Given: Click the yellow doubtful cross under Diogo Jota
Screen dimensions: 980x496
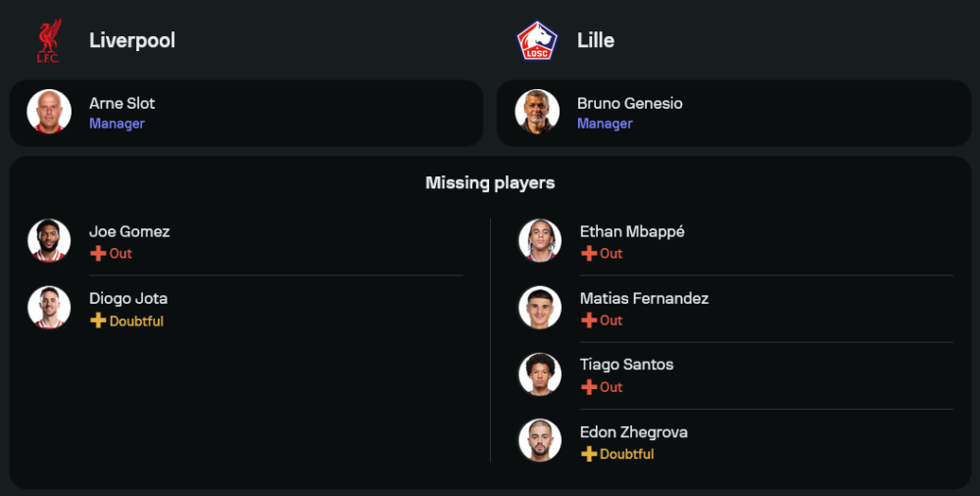Looking at the screenshot, I should point(98,321).
